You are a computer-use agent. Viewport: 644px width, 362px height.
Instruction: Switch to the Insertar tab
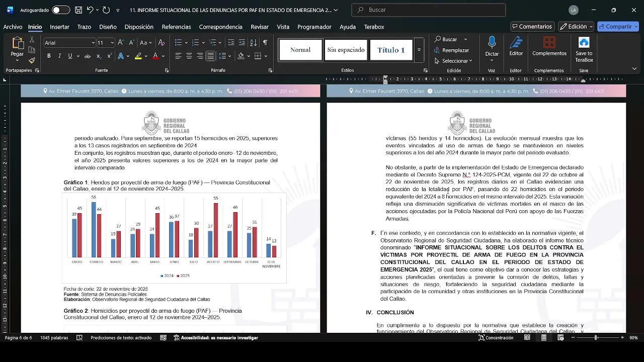pos(59,27)
